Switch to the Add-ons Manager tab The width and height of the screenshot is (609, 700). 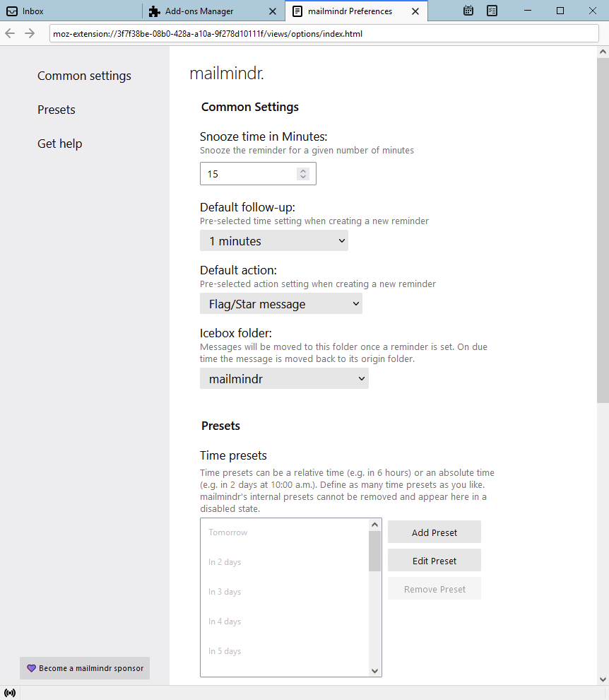point(213,11)
